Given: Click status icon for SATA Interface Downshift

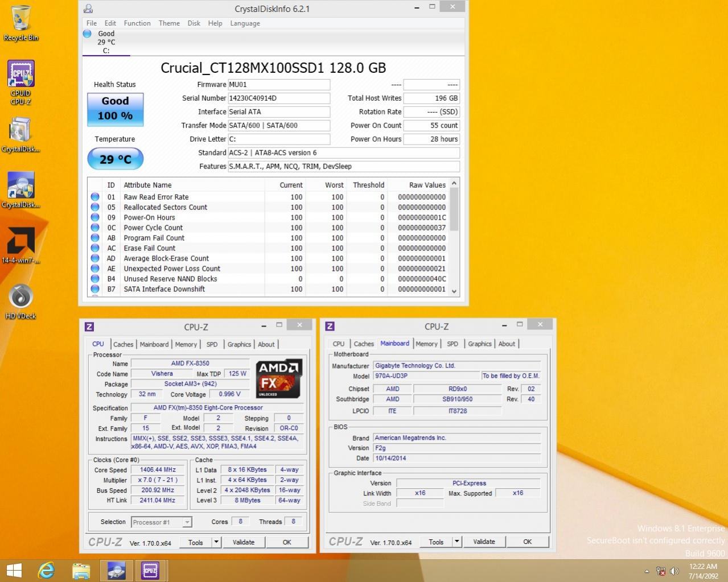Looking at the screenshot, I should pos(95,289).
